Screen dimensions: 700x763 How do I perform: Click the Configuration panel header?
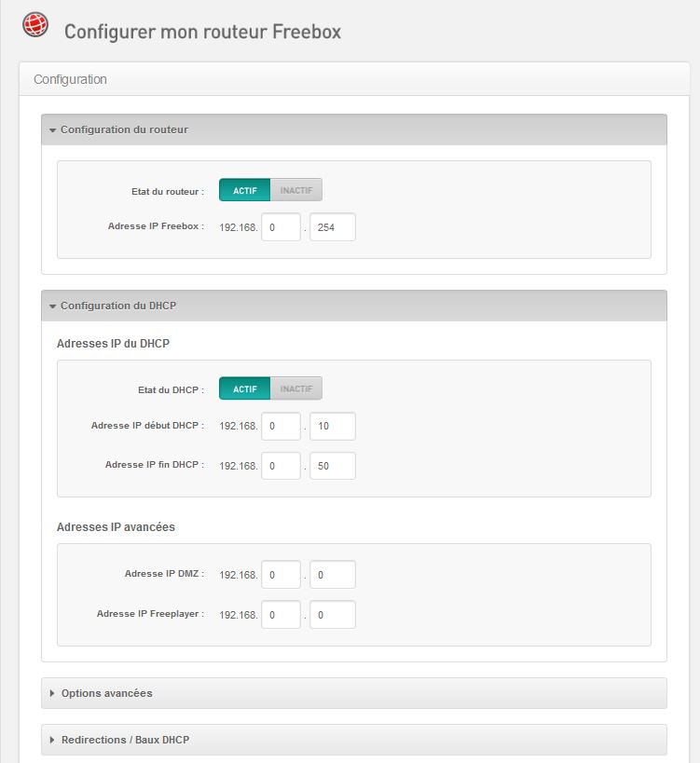point(354,79)
